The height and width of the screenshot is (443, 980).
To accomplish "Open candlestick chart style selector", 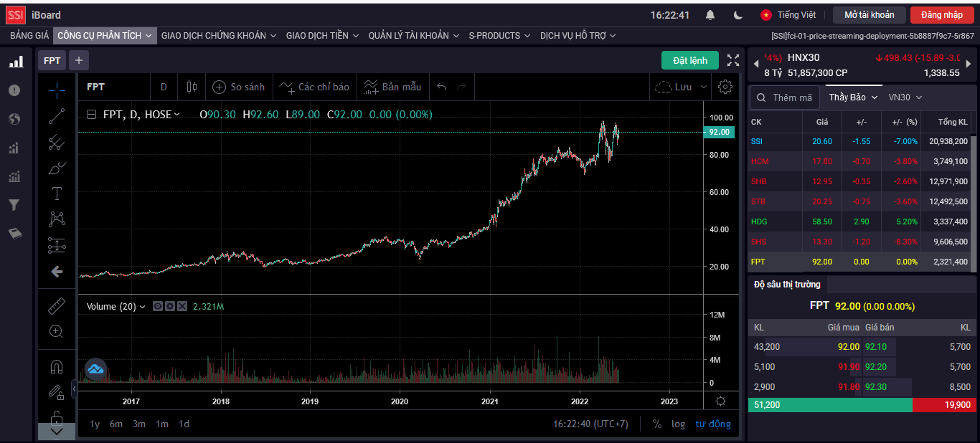I will click(x=191, y=87).
